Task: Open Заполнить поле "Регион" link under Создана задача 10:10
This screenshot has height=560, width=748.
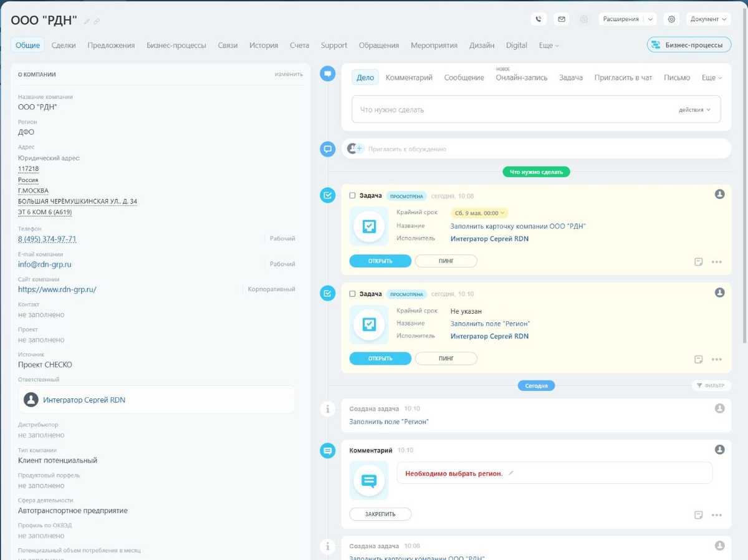Action: (x=389, y=422)
